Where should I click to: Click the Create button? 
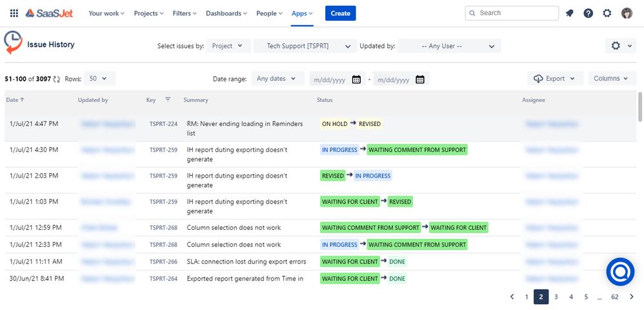pos(341,13)
